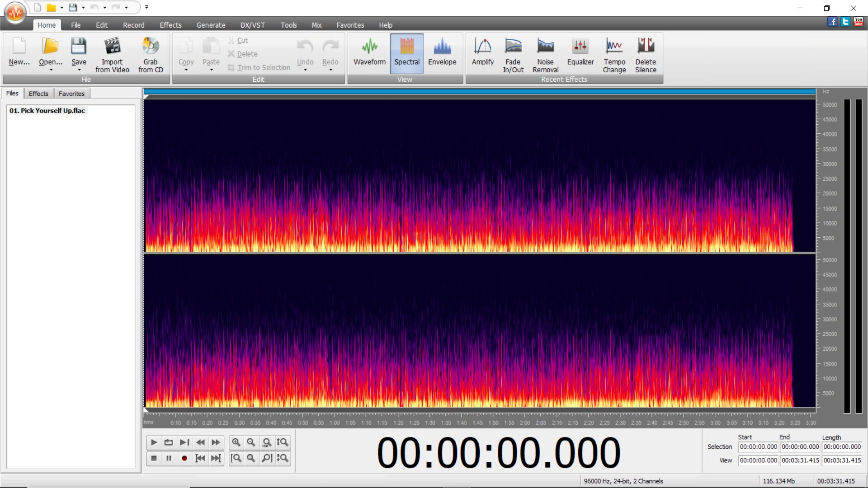
Task: Expand the Save button dropdown arrow
Action: click(79, 70)
